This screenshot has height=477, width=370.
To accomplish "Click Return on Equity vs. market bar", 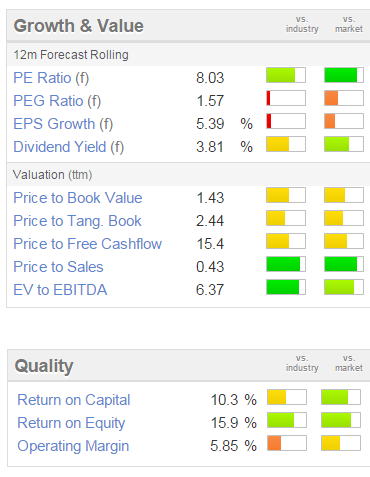I will tap(341, 420).
